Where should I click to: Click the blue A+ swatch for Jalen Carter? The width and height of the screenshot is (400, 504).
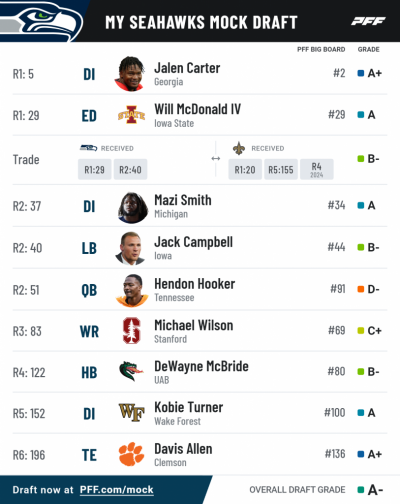[x=360, y=73]
